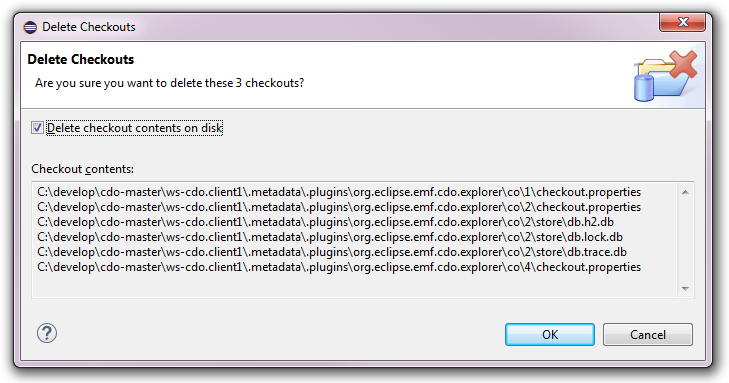Click the folder with red X icon
The width and height of the screenshot is (729, 383).
click(666, 76)
